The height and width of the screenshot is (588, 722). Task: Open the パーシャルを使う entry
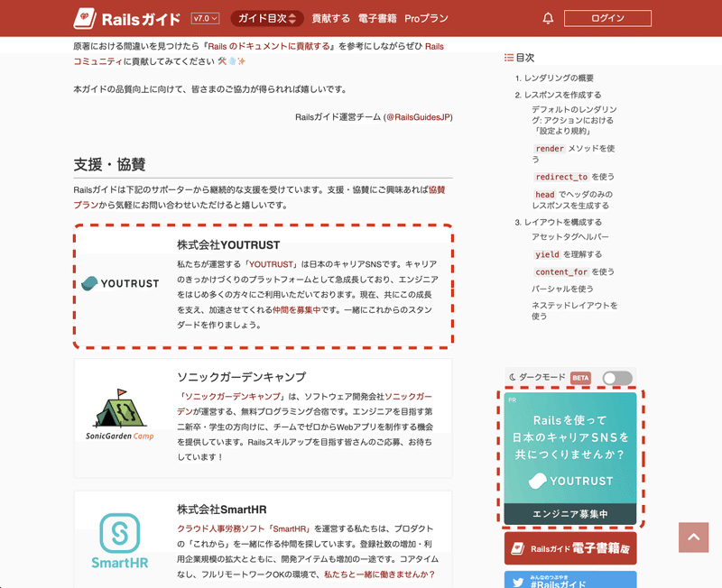point(562,289)
